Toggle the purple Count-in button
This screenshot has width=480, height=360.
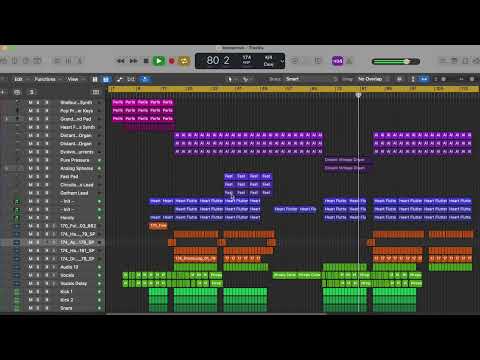pyautogui.click(x=337, y=61)
